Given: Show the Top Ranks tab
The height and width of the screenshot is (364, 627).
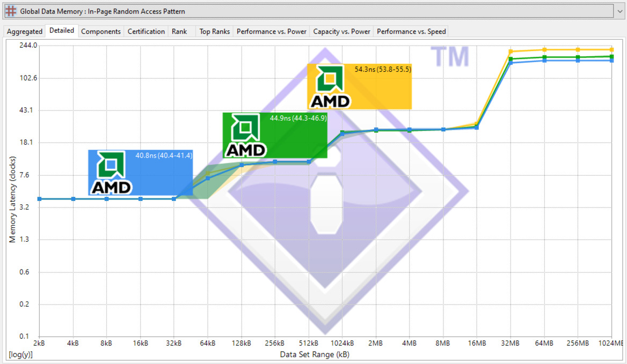Looking at the screenshot, I should coord(214,31).
